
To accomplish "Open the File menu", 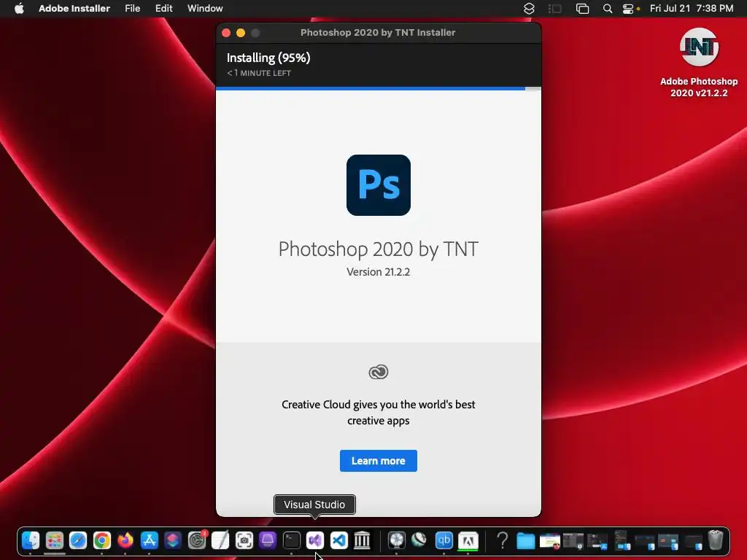I will click(x=133, y=9).
